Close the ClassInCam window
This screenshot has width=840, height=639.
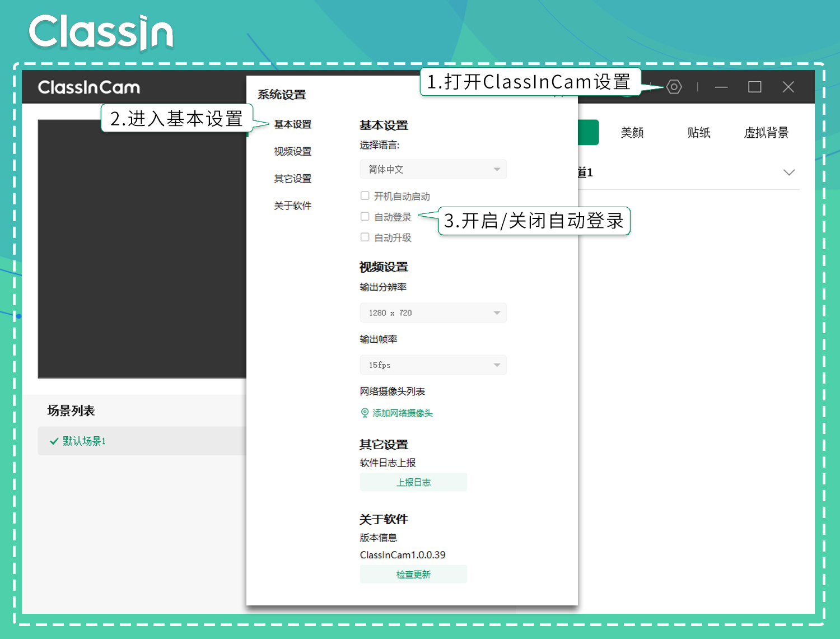point(788,87)
